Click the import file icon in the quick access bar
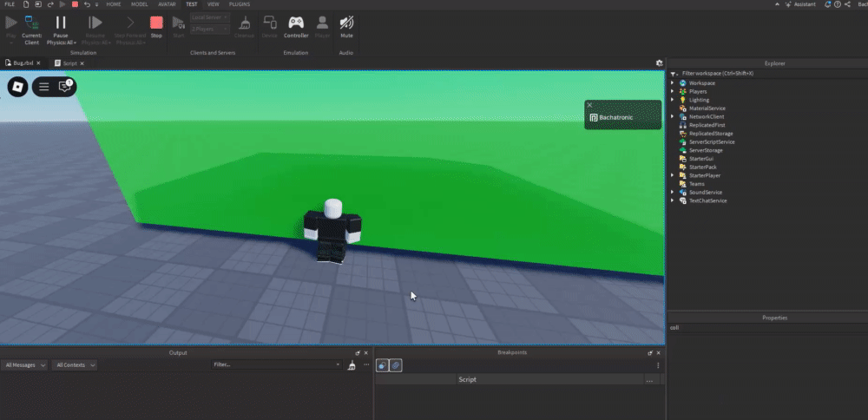This screenshot has height=420, width=868. pos(37,4)
